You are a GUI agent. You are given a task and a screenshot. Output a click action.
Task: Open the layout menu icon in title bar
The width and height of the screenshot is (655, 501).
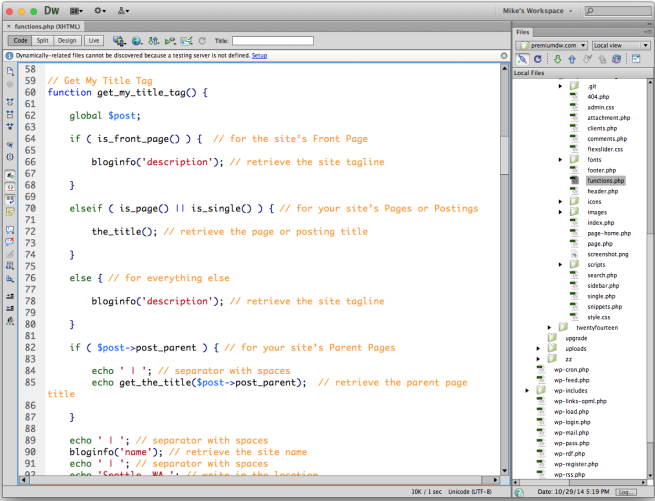[76, 11]
